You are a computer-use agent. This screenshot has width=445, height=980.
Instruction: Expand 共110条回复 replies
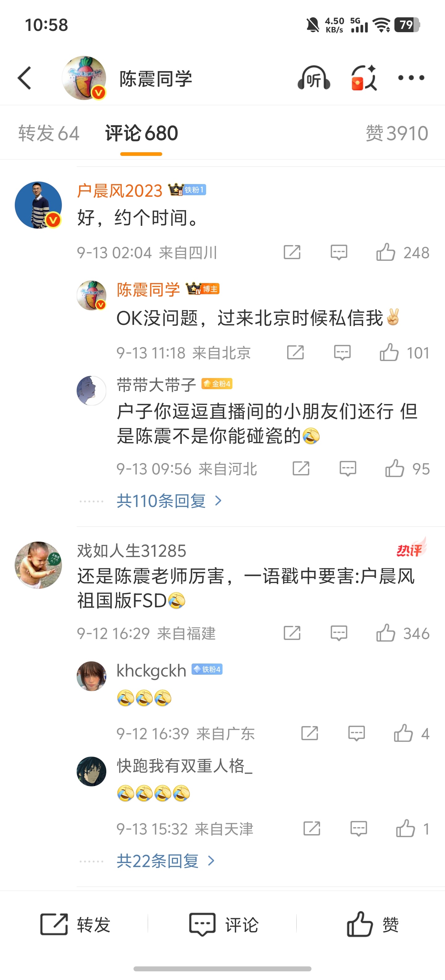(x=169, y=501)
